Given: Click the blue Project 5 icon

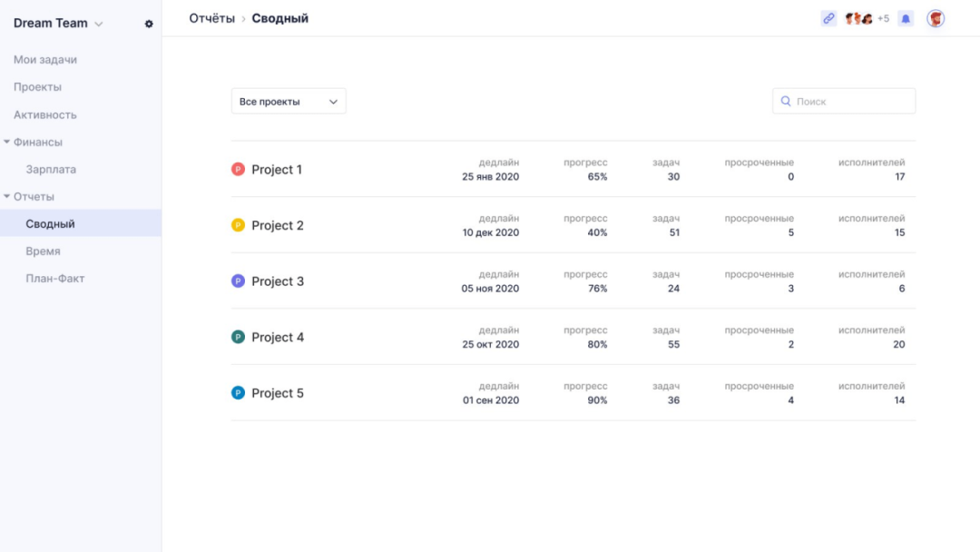Looking at the screenshot, I should tap(238, 393).
